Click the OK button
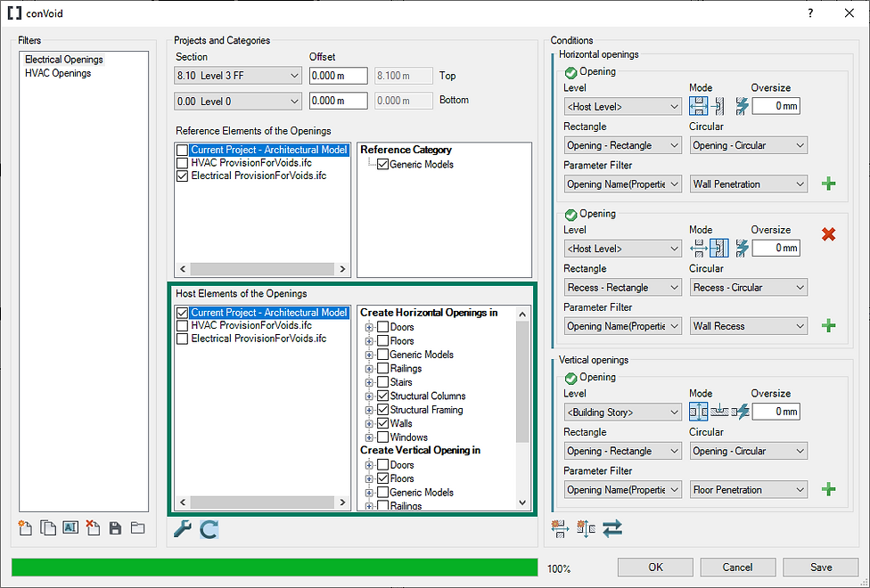This screenshot has height=588, width=870. (x=655, y=568)
